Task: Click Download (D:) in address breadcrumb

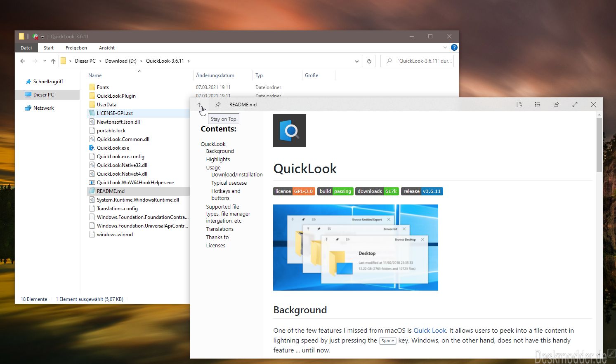Action: click(120, 61)
